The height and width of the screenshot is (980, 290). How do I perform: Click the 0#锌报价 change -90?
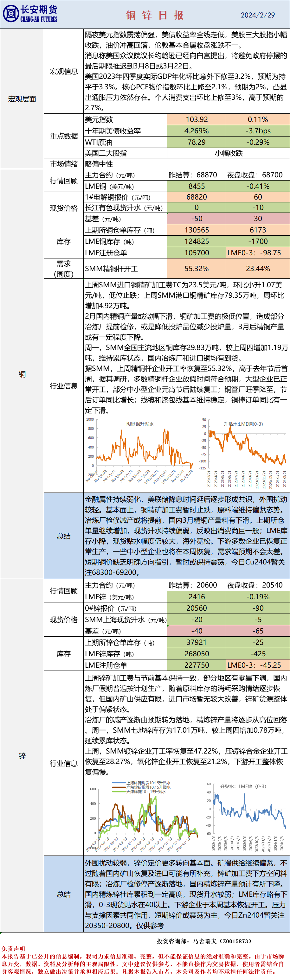coord(258,608)
